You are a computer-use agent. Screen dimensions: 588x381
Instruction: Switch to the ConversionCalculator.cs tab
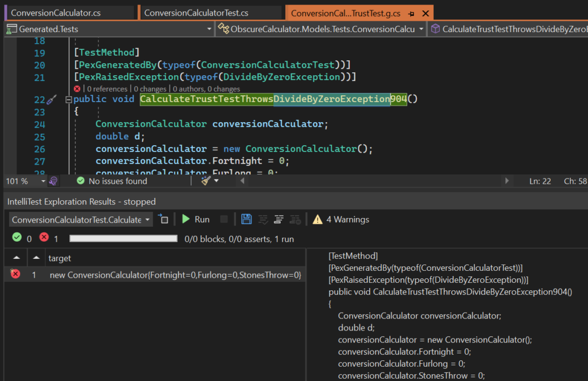(x=63, y=10)
